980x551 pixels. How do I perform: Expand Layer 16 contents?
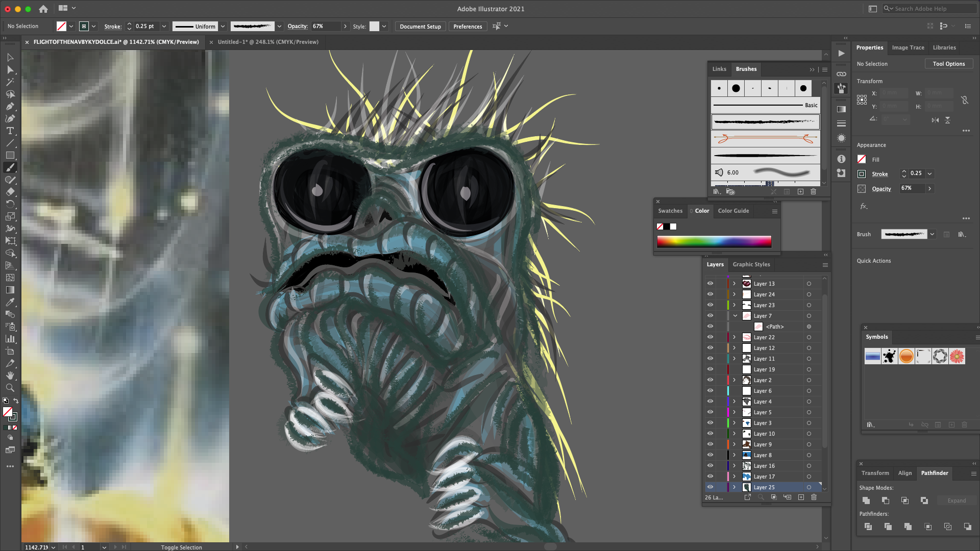click(734, 466)
